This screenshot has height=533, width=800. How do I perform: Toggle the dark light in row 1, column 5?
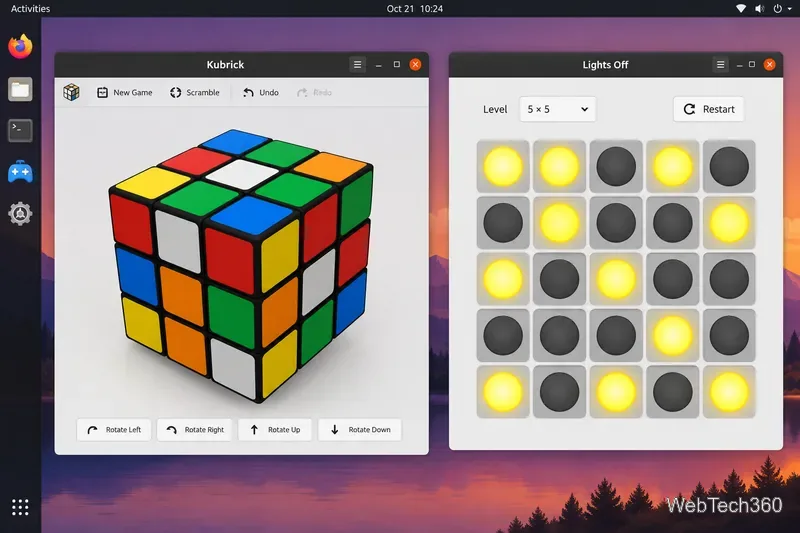pos(729,166)
